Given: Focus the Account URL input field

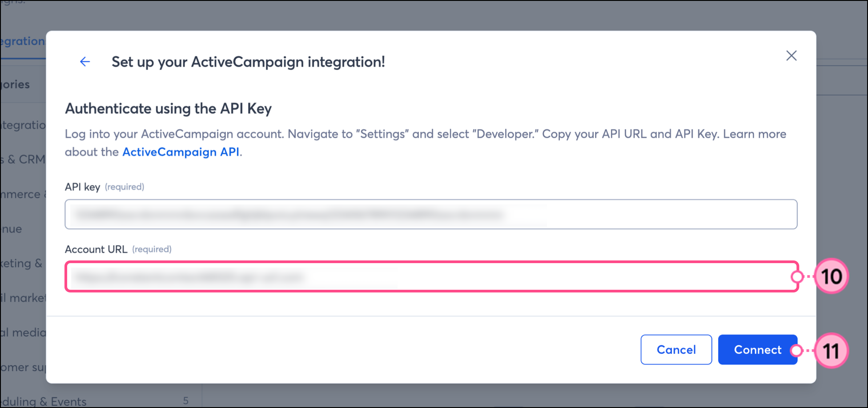Looking at the screenshot, I should pyautogui.click(x=432, y=276).
